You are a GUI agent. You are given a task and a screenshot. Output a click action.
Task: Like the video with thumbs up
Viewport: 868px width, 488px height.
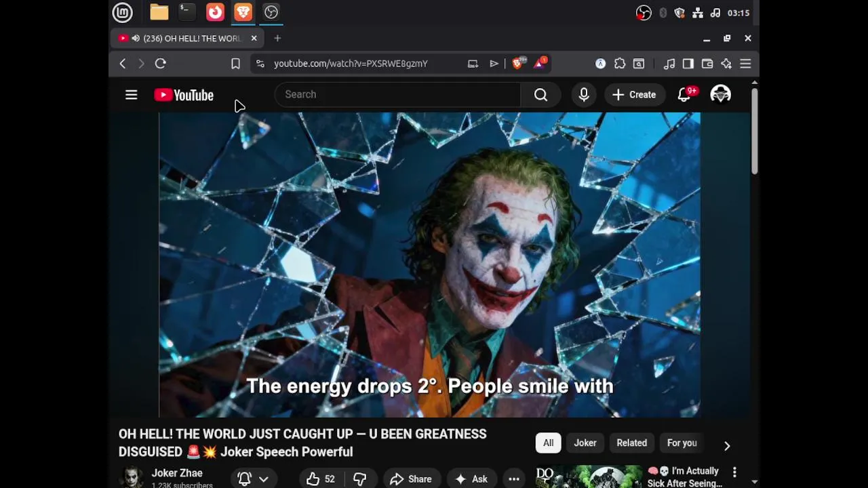click(x=321, y=479)
